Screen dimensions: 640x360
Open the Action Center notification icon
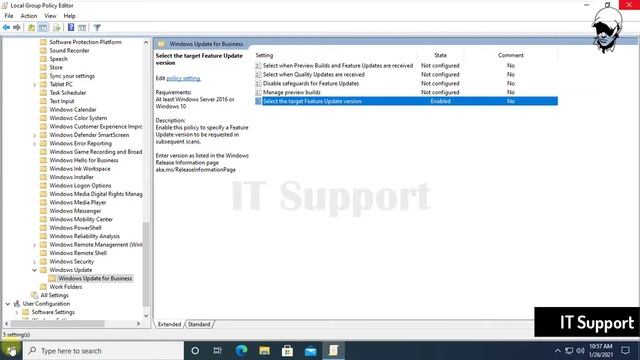[625, 351]
